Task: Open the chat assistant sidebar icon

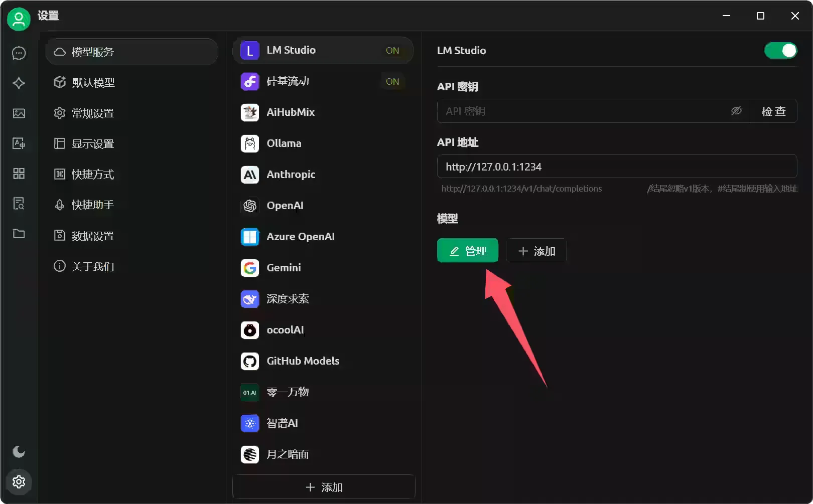Action: tap(19, 53)
